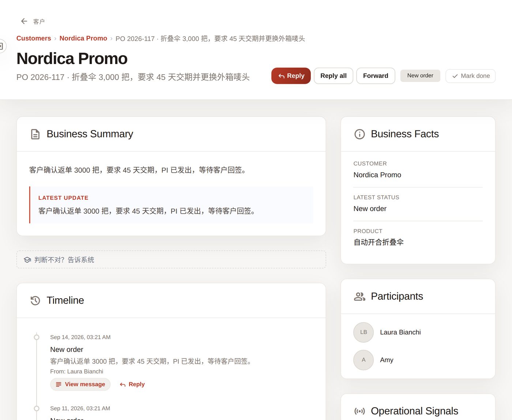View message for the Sep 14 entry

point(80,385)
